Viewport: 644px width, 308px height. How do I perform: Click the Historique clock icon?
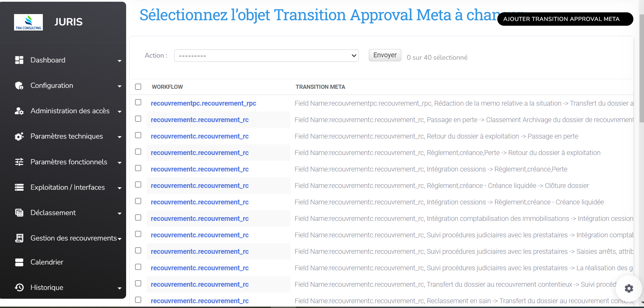click(x=19, y=287)
